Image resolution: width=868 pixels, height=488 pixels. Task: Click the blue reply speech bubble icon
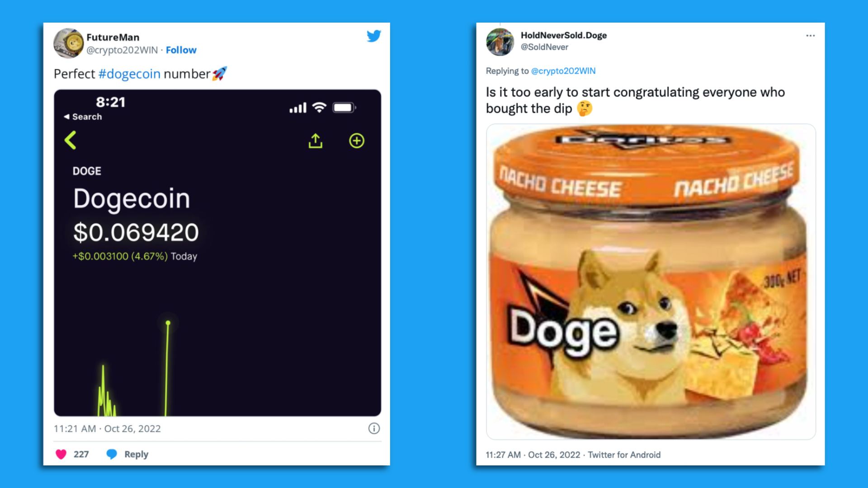(112, 454)
